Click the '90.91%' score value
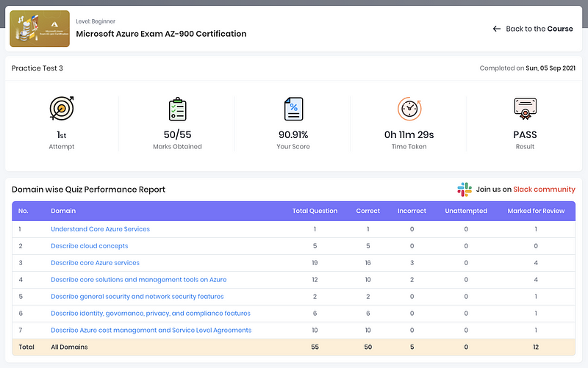 click(293, 134)
